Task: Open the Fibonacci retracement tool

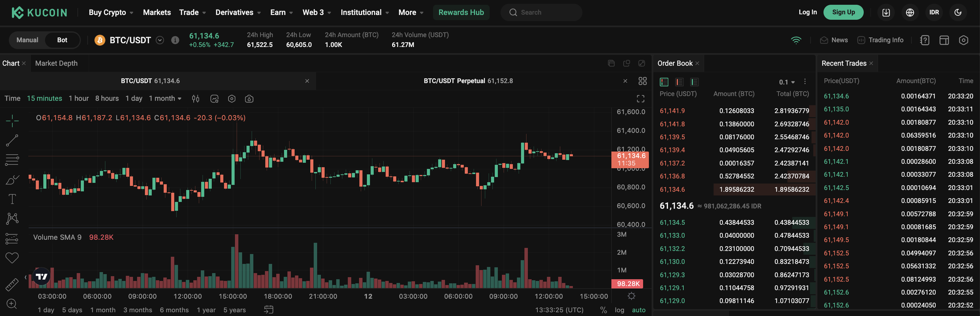Action: [12, 160]
